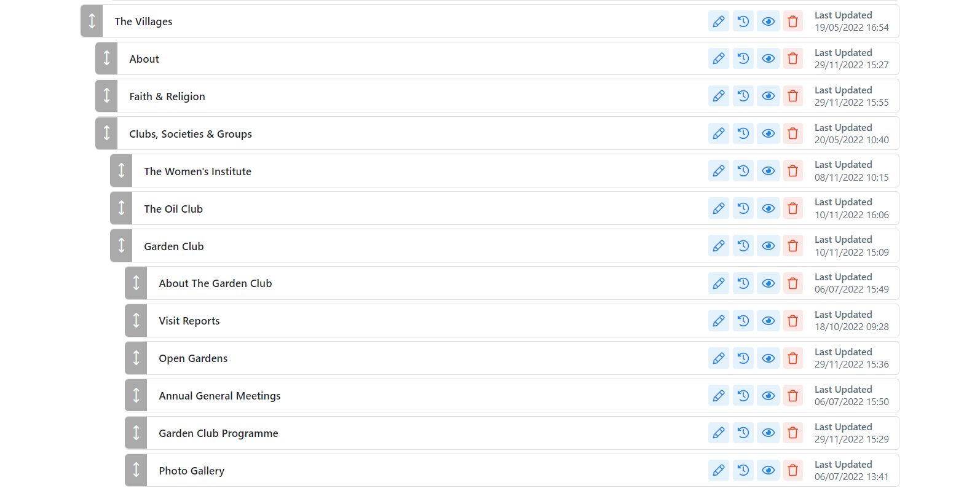This screenshot has height=488, width=980.
Task: Select the Open Gardens row
Action: tap(512, 358)
